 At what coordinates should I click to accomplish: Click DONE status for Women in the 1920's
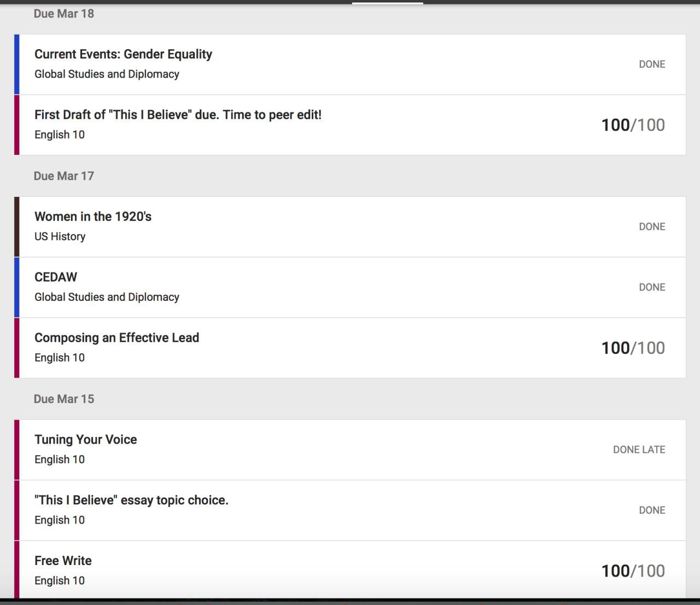[652, 226]
